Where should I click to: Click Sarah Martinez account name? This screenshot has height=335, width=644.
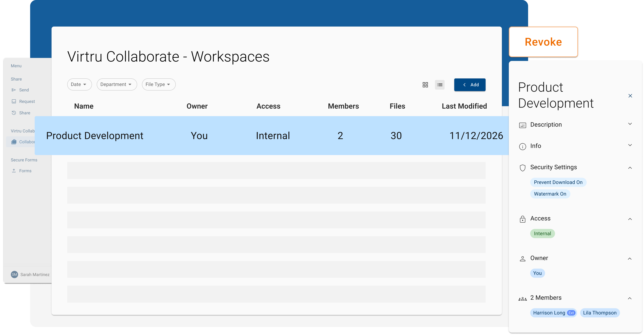click(35, 275)
